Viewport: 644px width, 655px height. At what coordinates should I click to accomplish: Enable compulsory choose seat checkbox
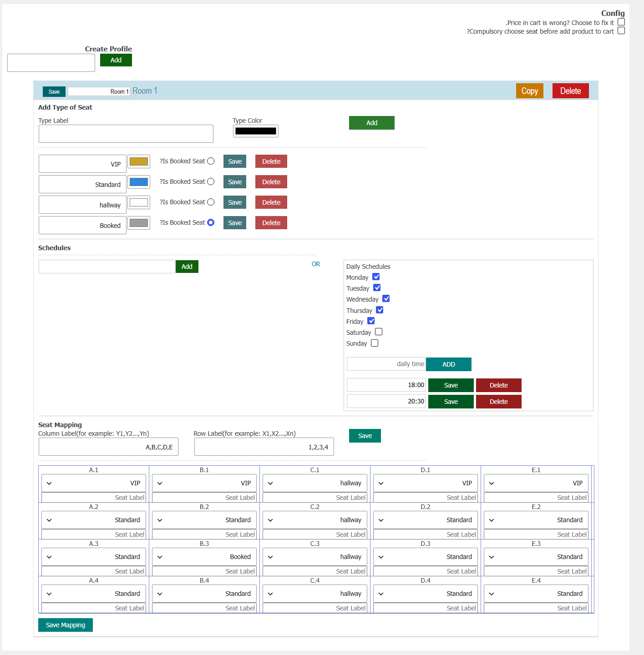click(621, 30)
